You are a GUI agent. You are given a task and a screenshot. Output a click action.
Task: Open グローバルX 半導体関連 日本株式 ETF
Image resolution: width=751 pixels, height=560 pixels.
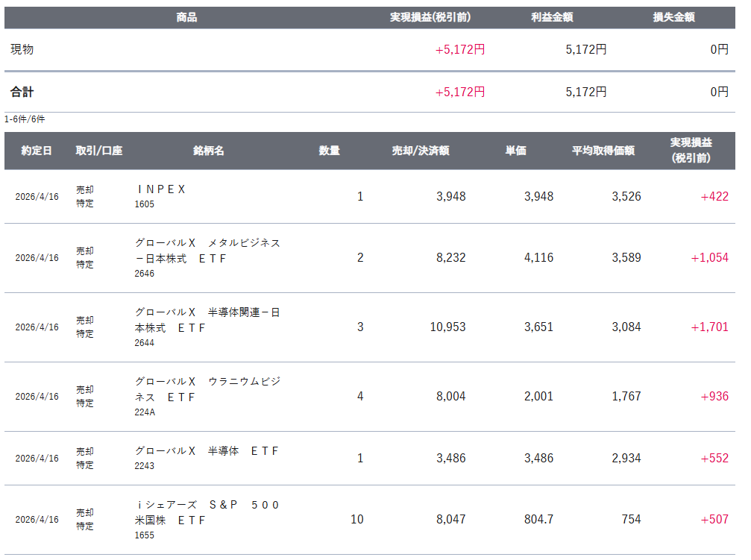click(207, 320)
